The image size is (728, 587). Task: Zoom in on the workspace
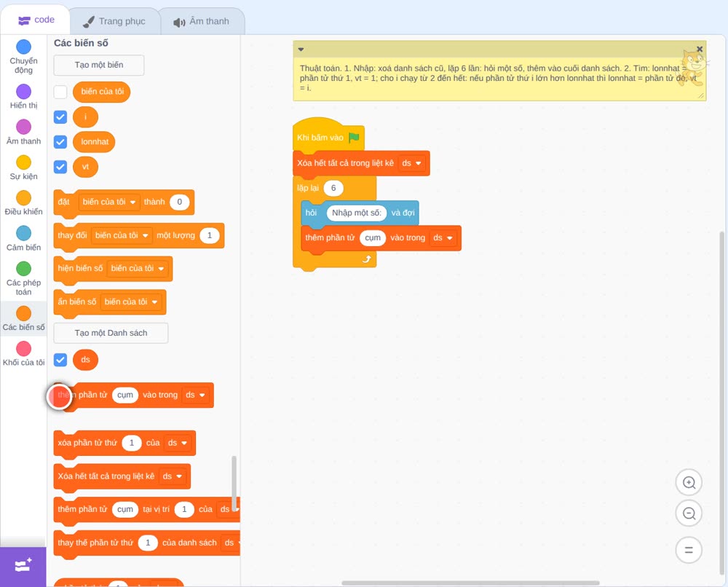(689, 483)
